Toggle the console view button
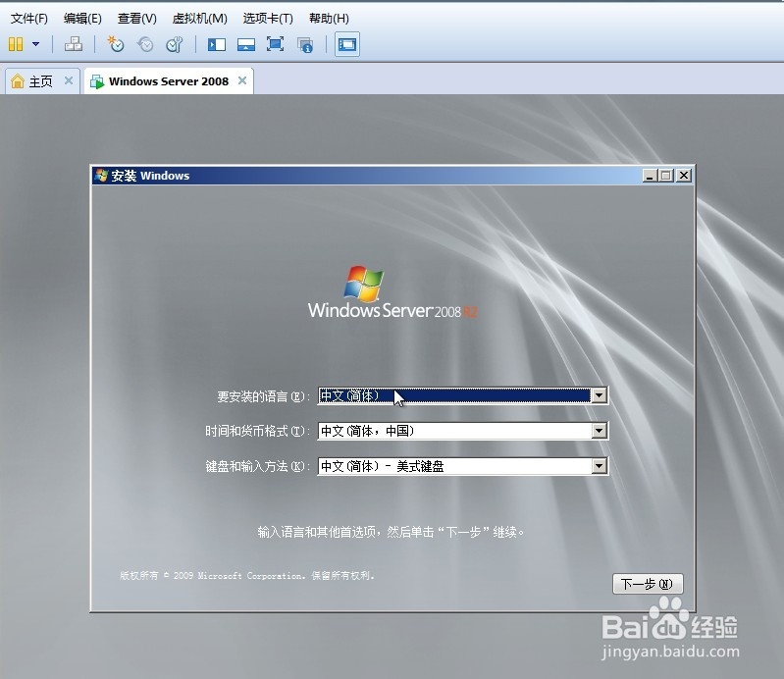The image size is (784, 679). coord(347,44)
